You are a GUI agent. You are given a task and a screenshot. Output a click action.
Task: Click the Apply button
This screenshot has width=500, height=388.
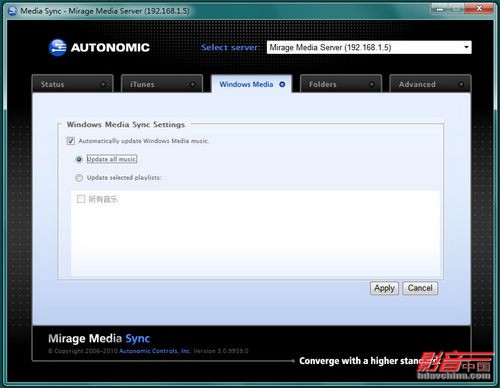click(x=384, y=288)
